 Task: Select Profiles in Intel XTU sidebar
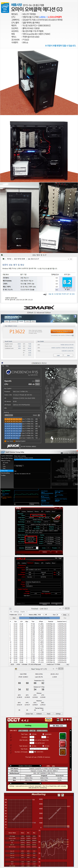(3, 475)
